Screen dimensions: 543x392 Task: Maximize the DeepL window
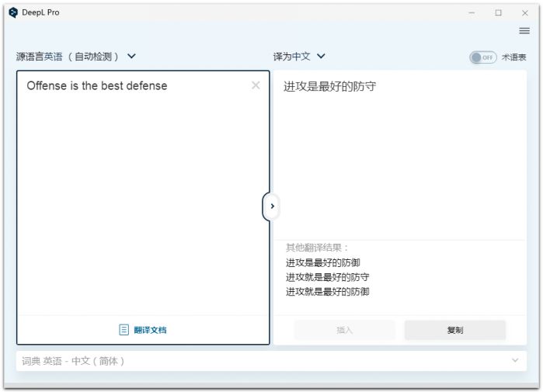pos(498,12)
